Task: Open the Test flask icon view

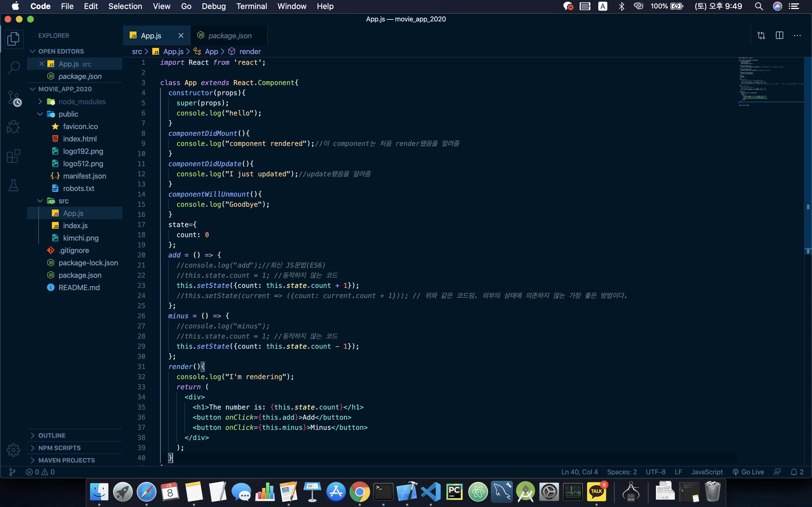Action: (14, 185)
